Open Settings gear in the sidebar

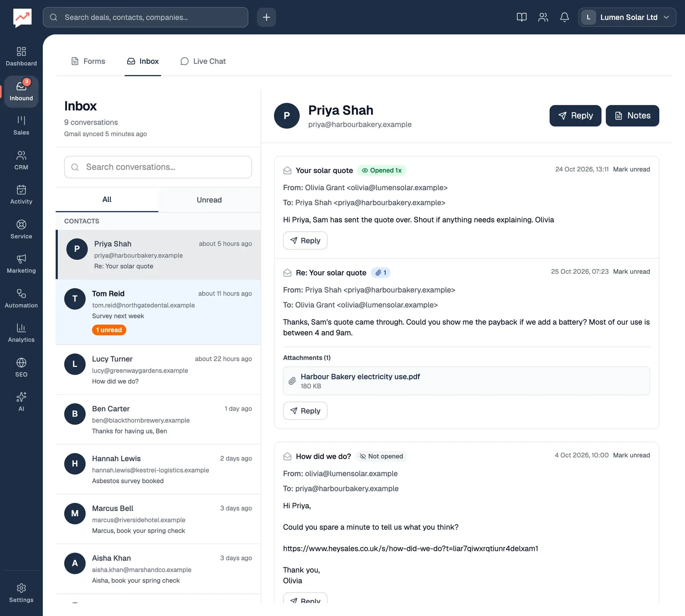[21, 593]
